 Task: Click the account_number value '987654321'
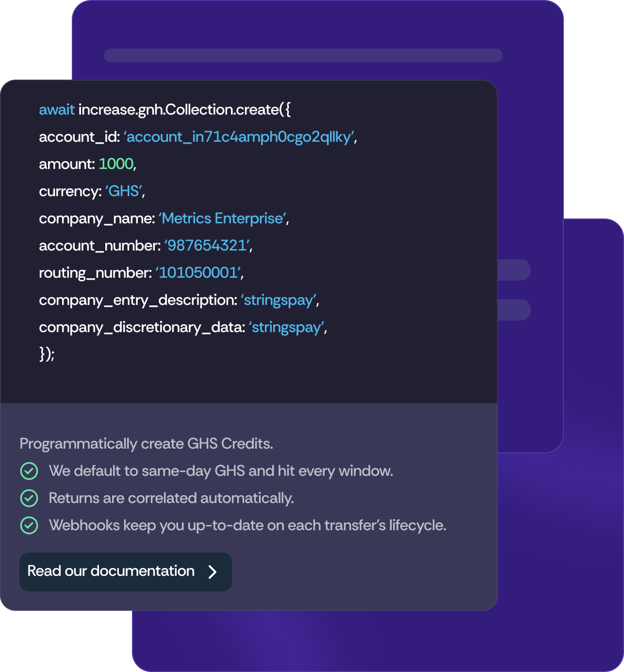tap(207, 246)
